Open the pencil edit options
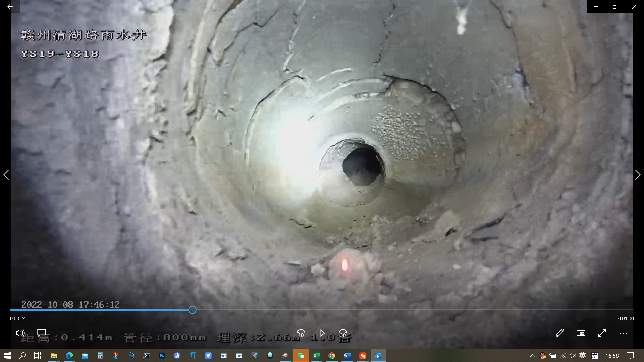Image resolution: width=644 pixels, height=362 pixels. [559, 333]
